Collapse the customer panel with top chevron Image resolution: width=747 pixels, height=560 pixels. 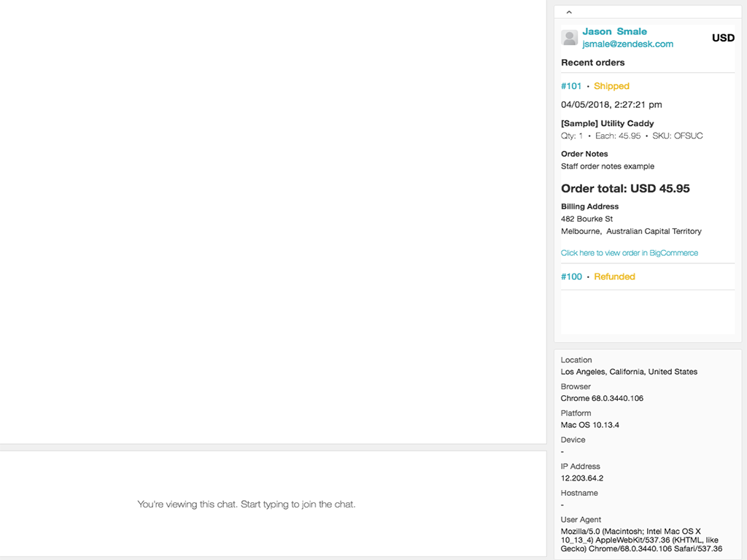[569, 12]
